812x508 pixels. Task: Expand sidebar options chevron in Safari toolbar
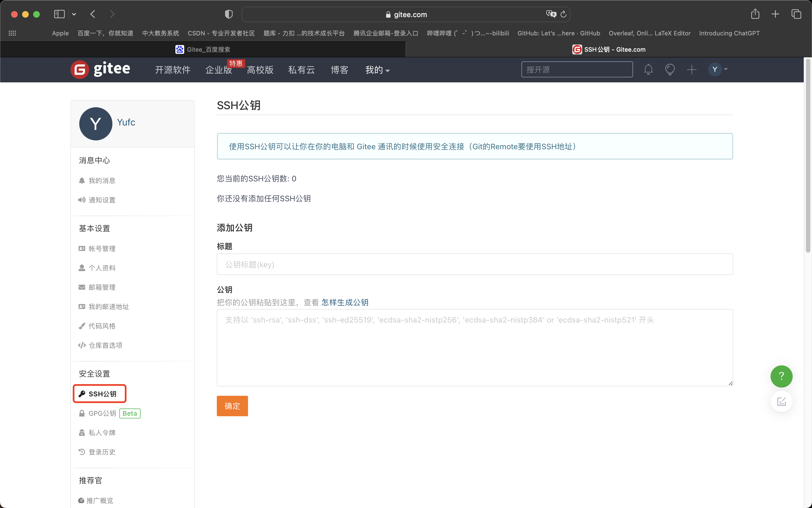coord(74,14)
